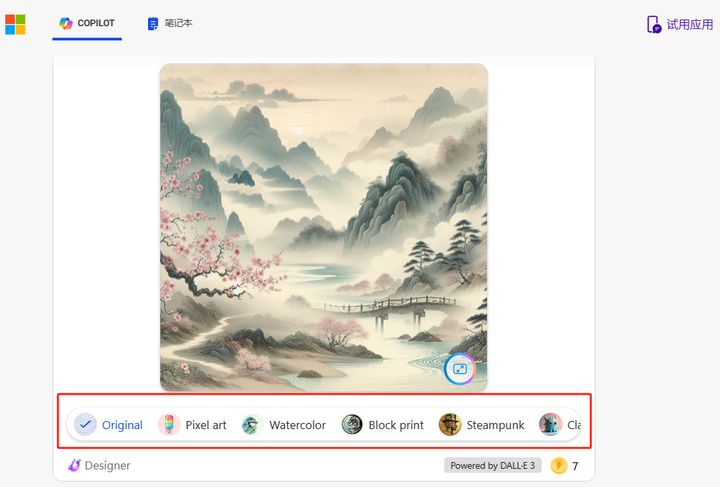Screen dimensions: 720x487
Task: Click the gold boost coin icon
Action: pos(559,465)
